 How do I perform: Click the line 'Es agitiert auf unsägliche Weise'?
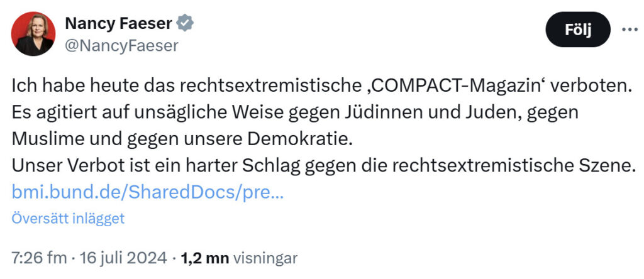pos(295,112)
